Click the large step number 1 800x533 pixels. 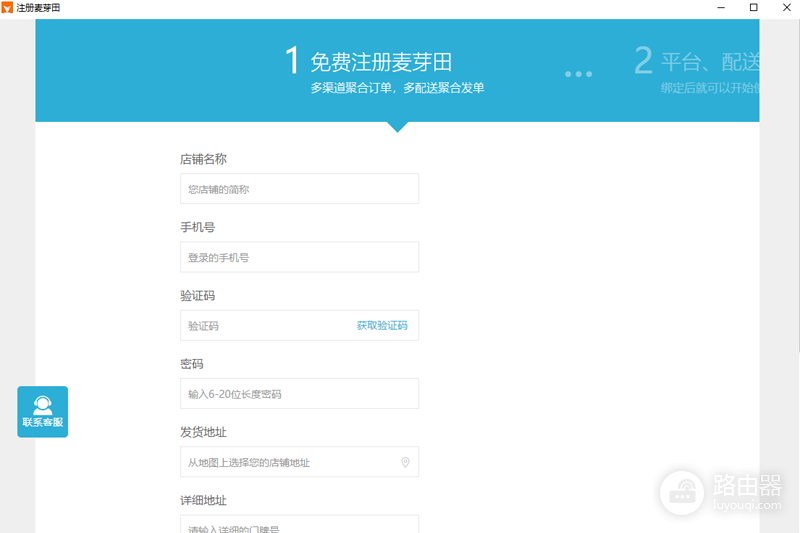292,60
